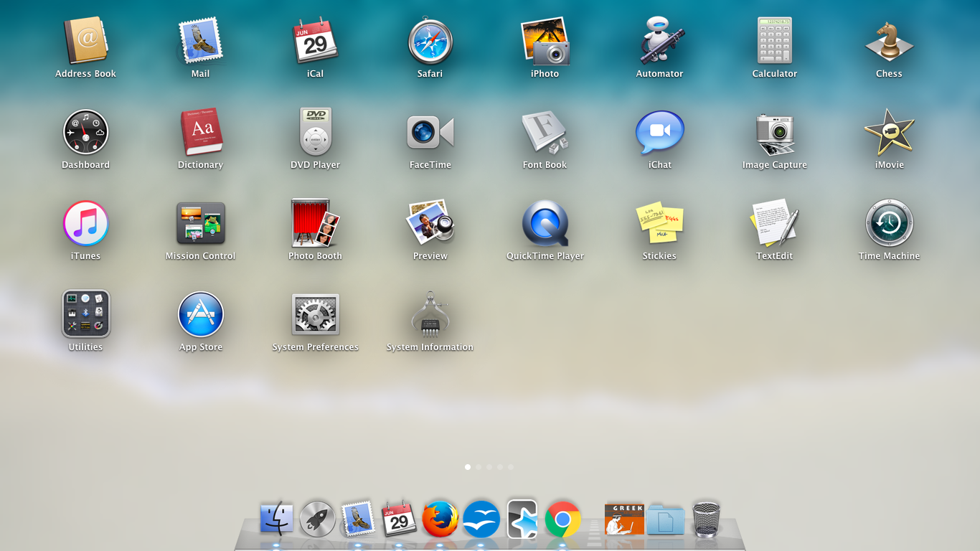Open iTunes
Screen dimensions: 980x551
tap(85, 223)
